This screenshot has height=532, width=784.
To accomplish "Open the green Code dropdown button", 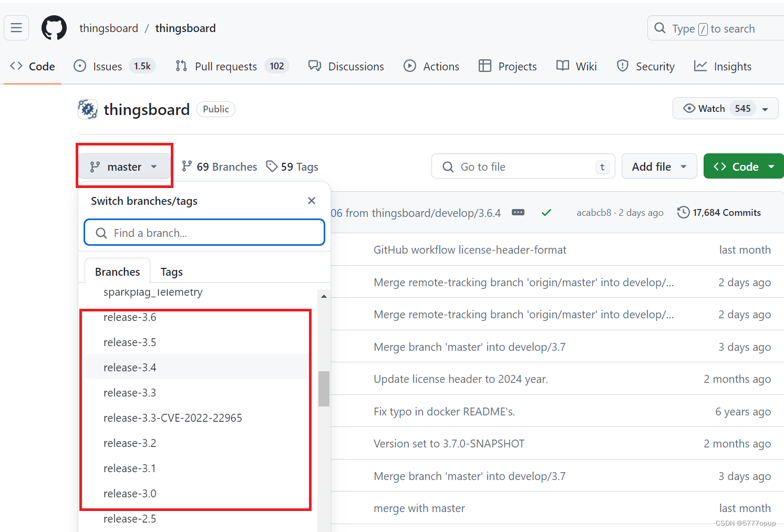I will pos(744,166).
